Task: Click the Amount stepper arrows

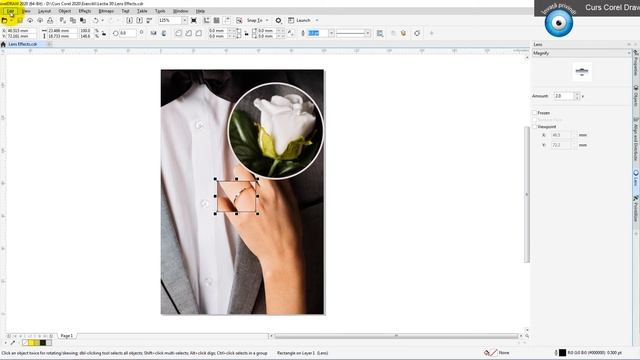Action: click(x=577, y=96)
